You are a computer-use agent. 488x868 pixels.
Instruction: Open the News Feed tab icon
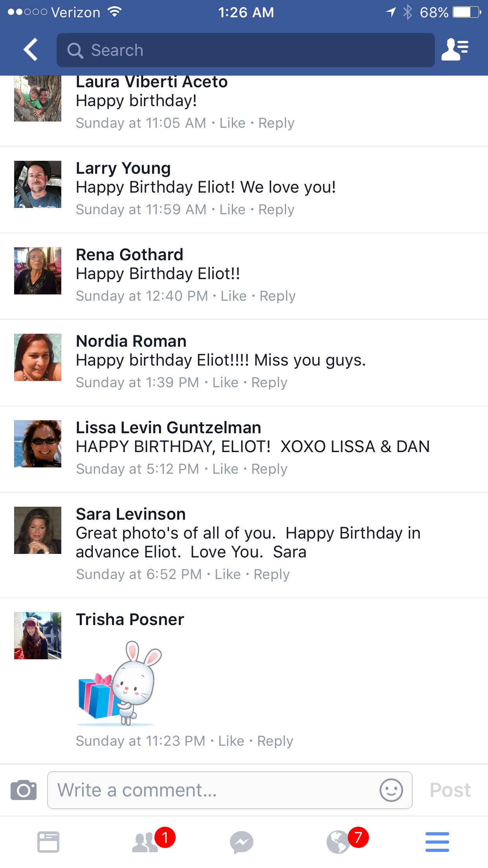click(x=48, y=842)
